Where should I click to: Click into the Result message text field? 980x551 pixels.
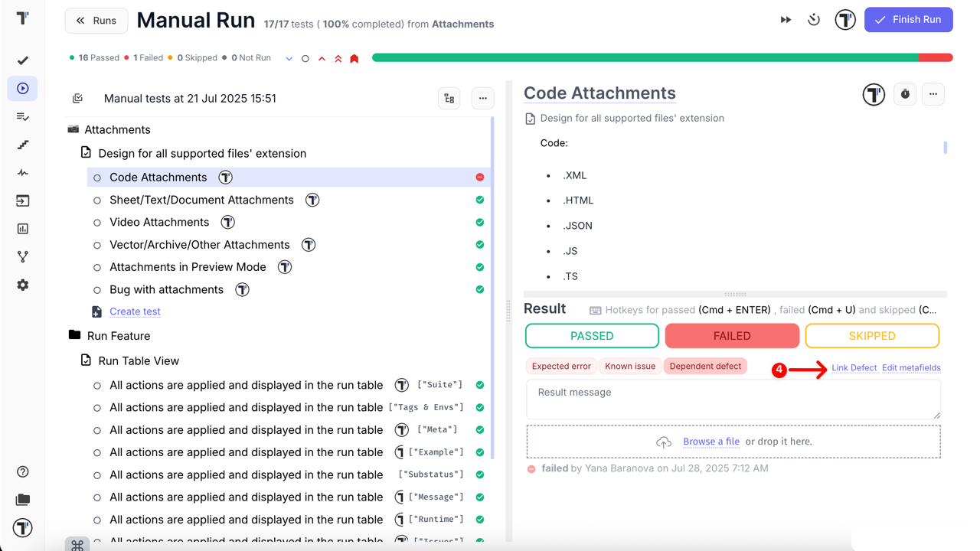(x=733, y=399)
